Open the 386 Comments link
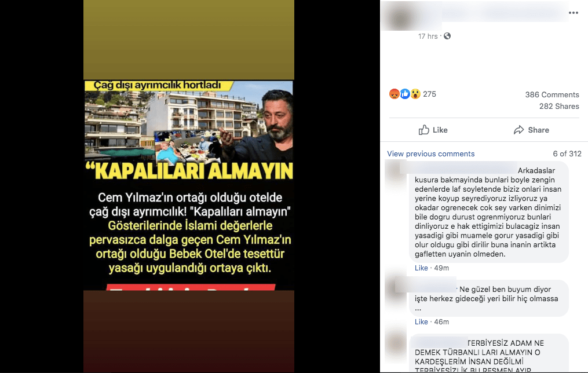The height and width of the screenshot is (373, 588). (x=552, y=94)
